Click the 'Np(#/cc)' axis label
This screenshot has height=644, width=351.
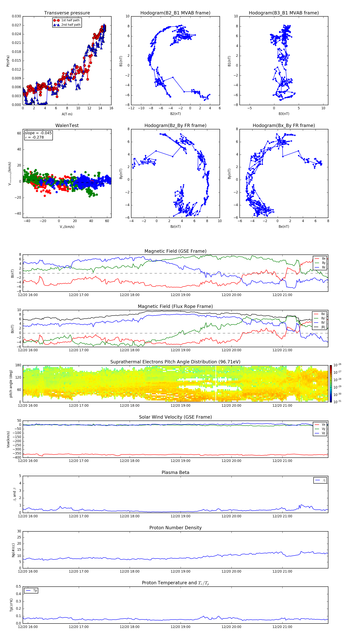point(13,550)
